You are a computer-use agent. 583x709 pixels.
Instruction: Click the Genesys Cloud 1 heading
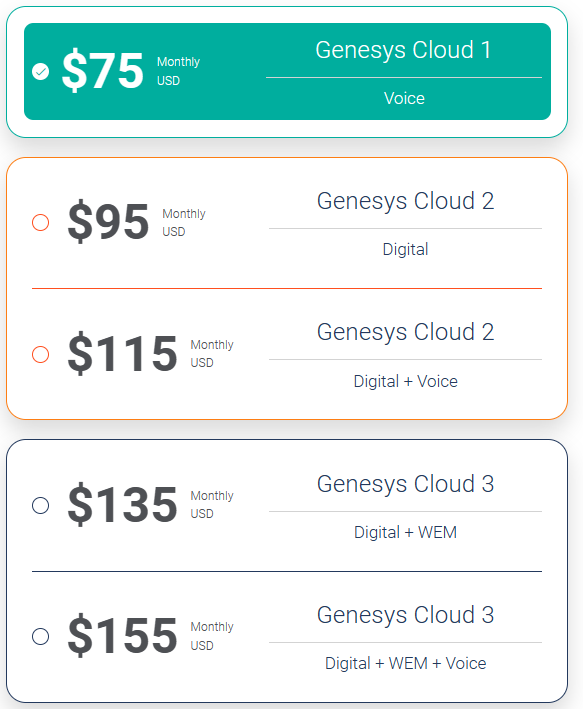point(403,50)
